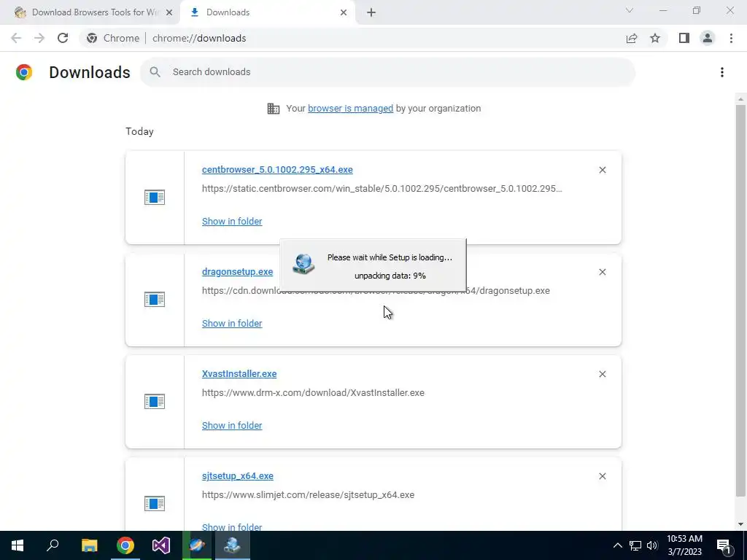
Task: Click the file icon for XvastInstaller.exe
Action: click(155, 402)
